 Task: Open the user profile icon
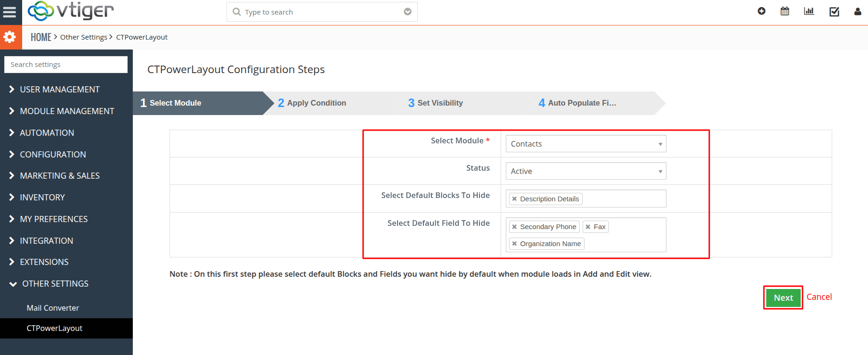[858, 11]
